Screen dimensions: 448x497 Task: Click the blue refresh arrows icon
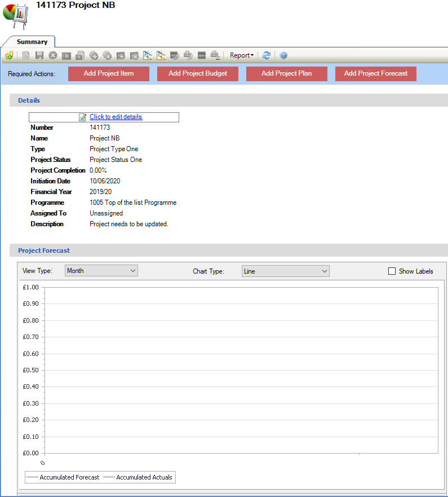[x=267, y=55]
